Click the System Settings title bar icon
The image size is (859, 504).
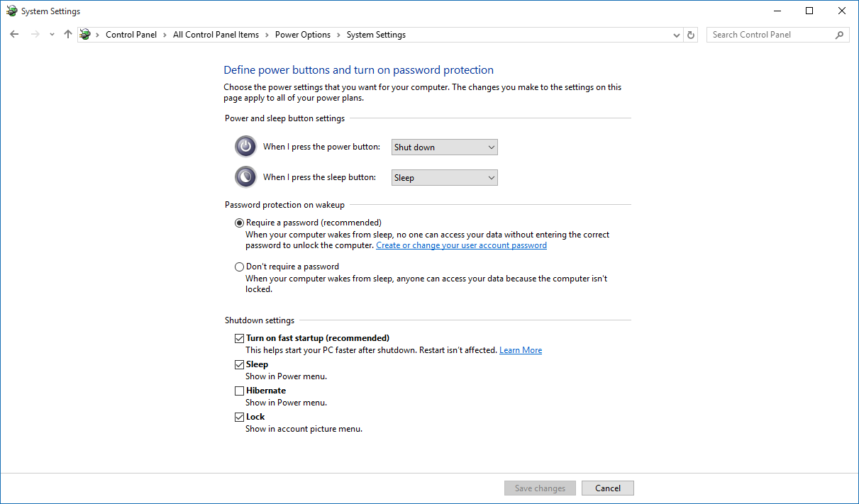click(11, 11)
